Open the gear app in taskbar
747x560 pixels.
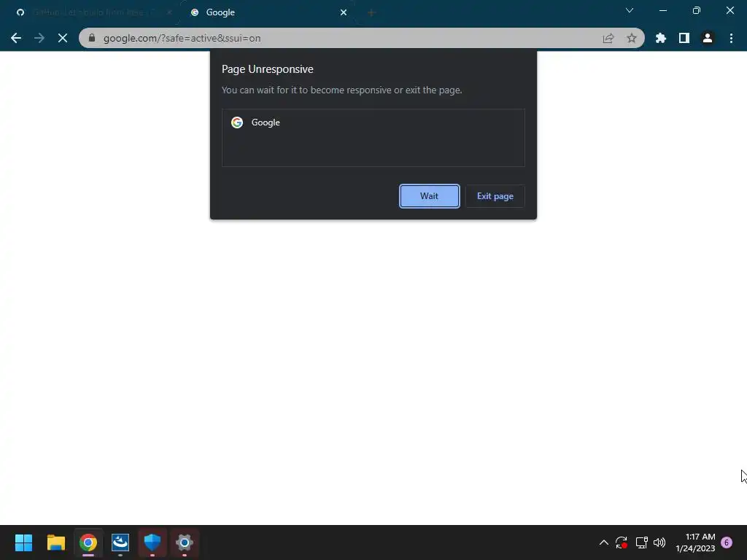coord(185,542)
